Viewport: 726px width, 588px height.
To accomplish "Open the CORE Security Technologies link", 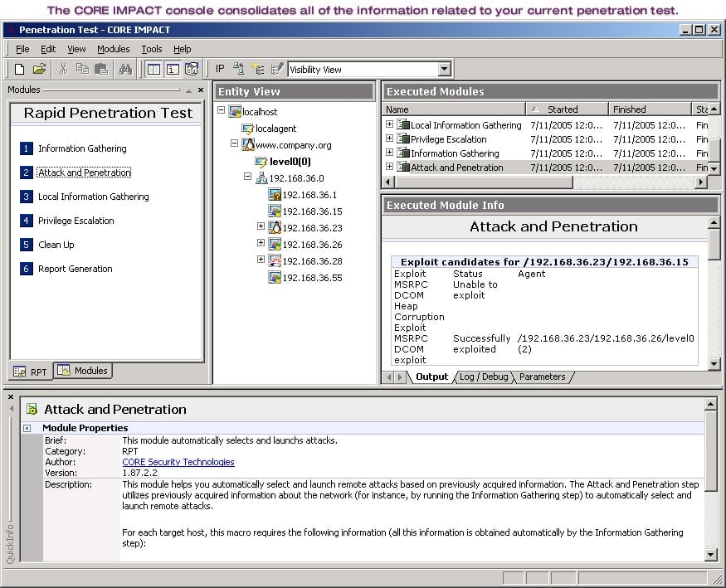I will (x=178, y=462).
